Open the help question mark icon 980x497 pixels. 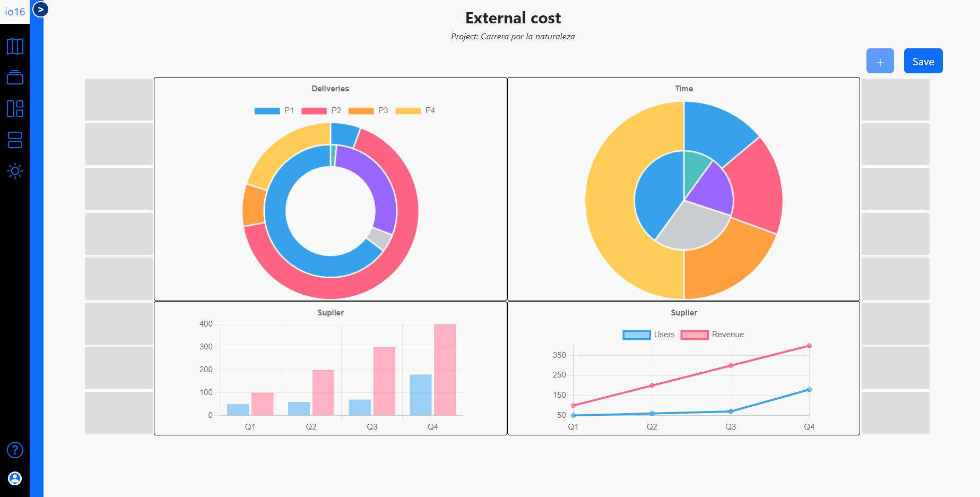pos(15,450)
